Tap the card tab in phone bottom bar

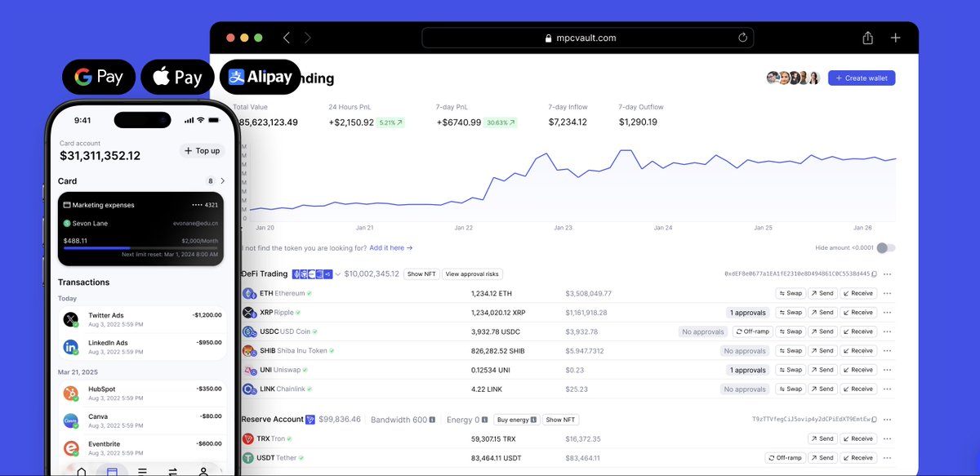click(112, 471)
